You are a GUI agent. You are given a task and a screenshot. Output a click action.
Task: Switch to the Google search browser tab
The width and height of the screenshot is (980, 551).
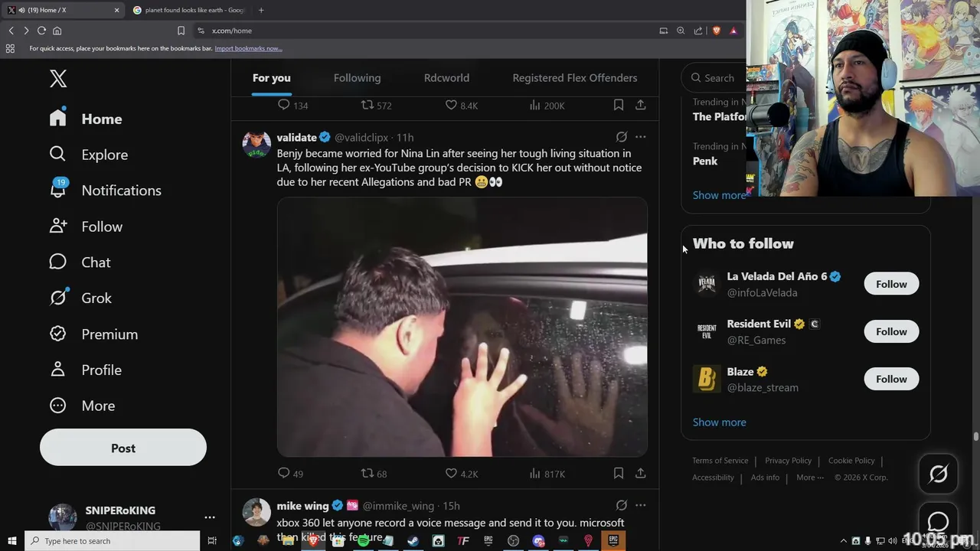tap(190, 10)
